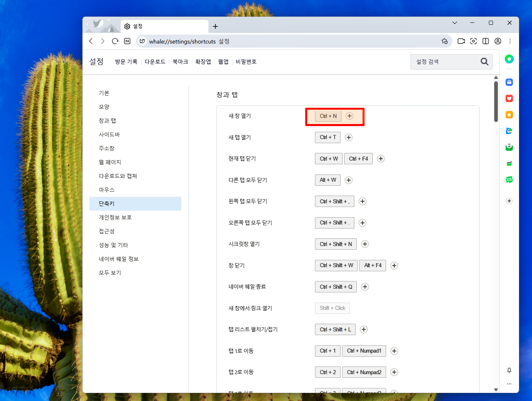Click the Ctrl + Numpad1 shortcut button

tap(364, 351)
